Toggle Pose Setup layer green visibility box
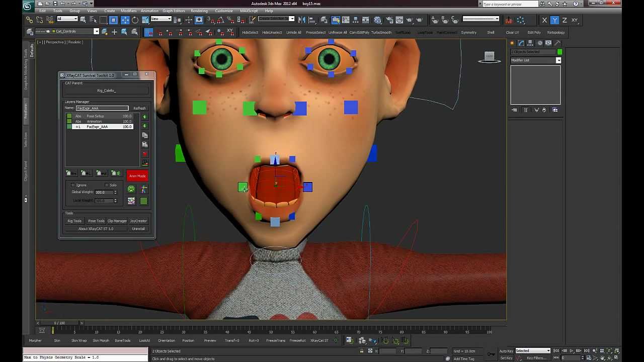 (69, 117)
